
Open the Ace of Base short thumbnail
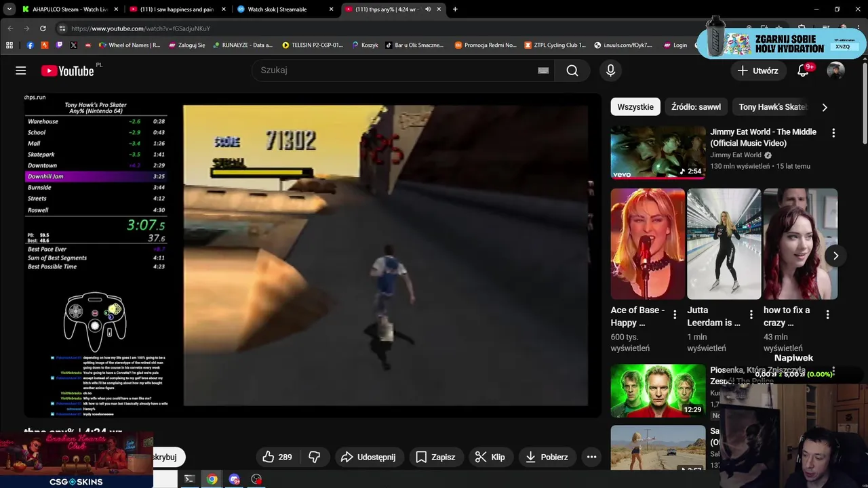[x=648, y=244]
